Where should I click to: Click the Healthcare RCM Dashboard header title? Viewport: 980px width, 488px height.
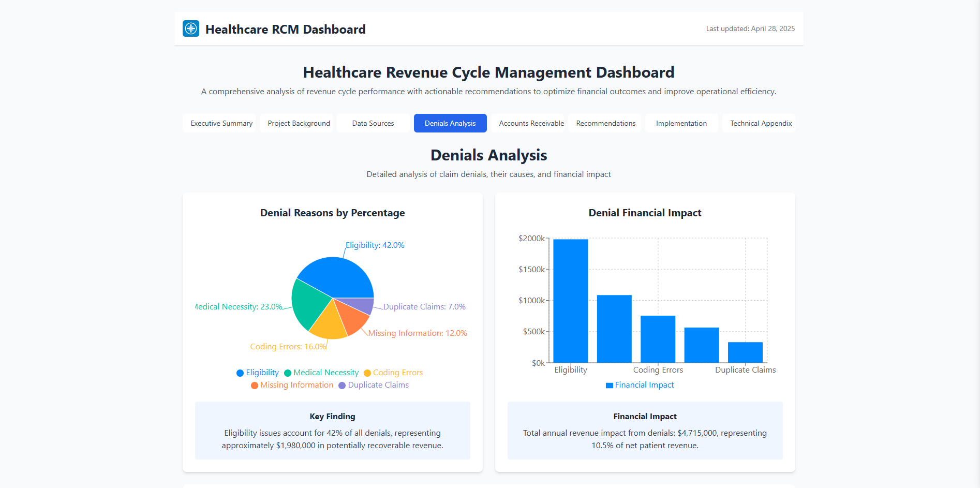[x=285, y=29]
